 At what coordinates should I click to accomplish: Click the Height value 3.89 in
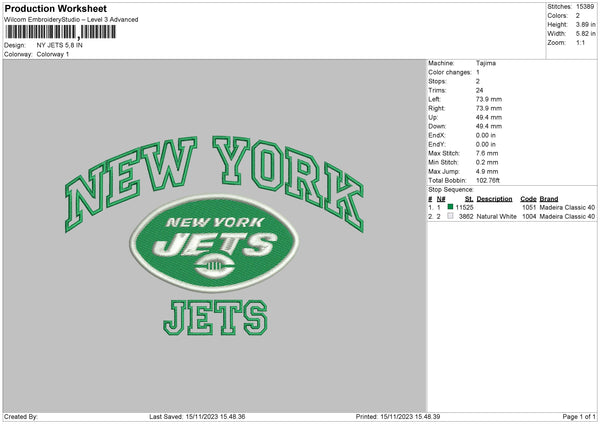tap(585, 24)
